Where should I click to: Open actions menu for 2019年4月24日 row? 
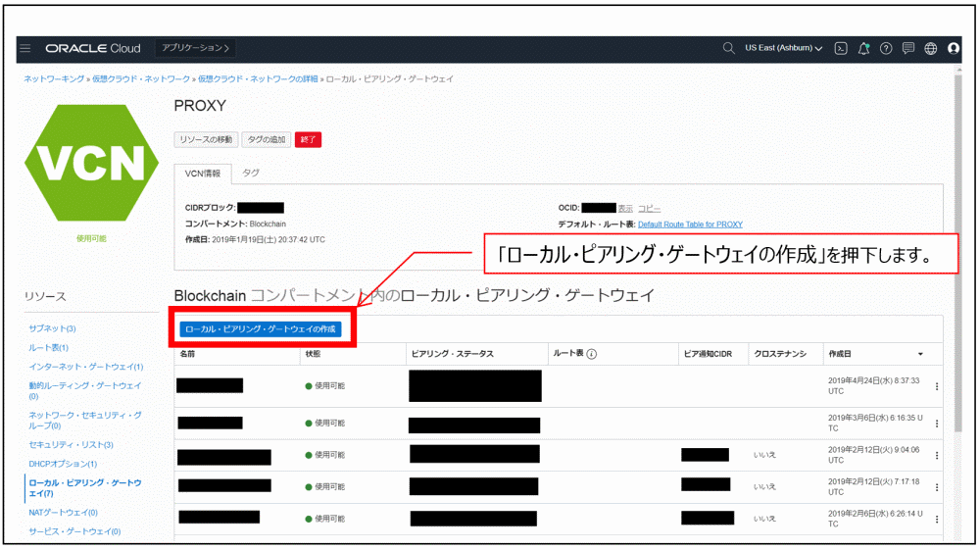[x=936, y=386]
